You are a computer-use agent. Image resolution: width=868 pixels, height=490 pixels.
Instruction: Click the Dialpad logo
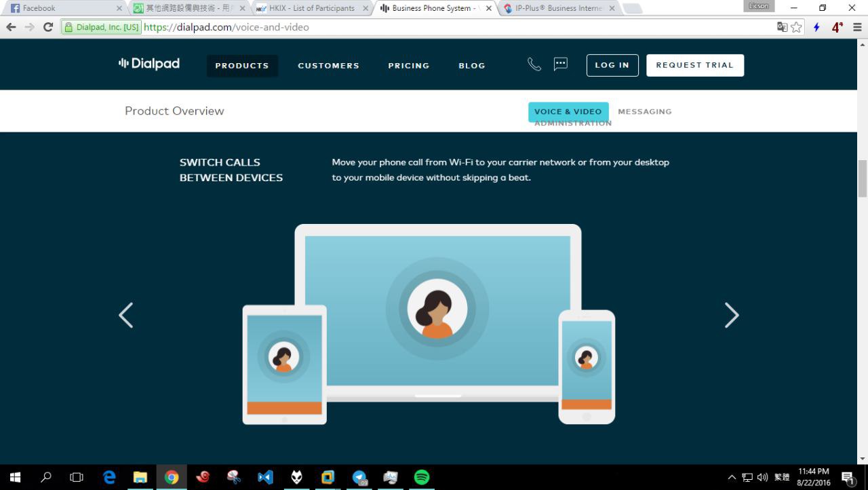click(149, 64)
